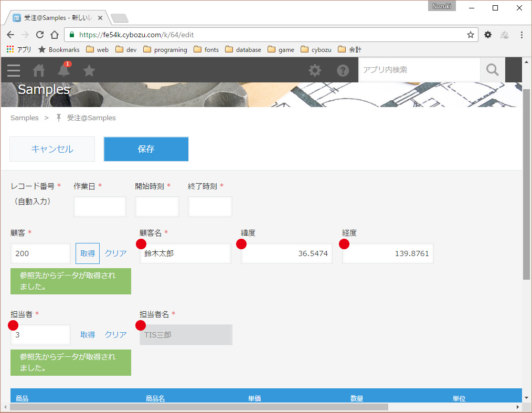Open kintone settings gear icon
This screenshot has width=532, height=413.
(314, 70)
